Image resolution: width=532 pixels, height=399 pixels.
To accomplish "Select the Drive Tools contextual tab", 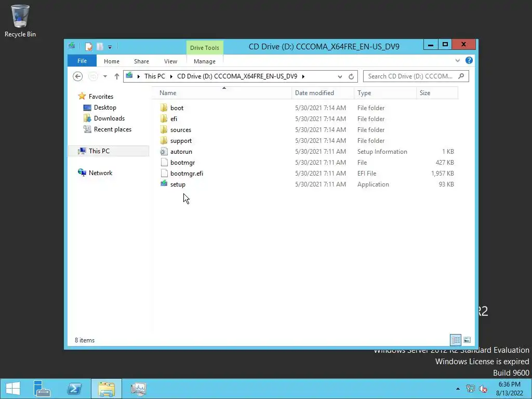I will 205,48.
